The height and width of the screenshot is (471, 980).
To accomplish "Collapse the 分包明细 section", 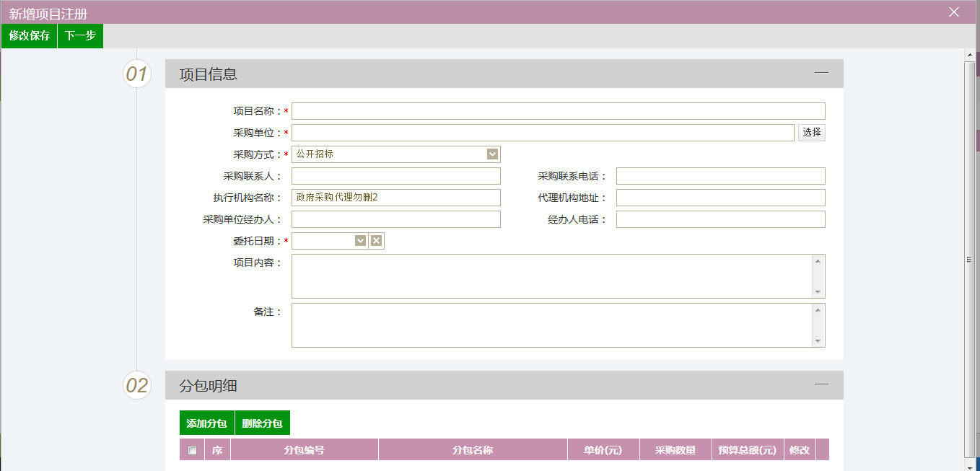I will coord(821,384).
